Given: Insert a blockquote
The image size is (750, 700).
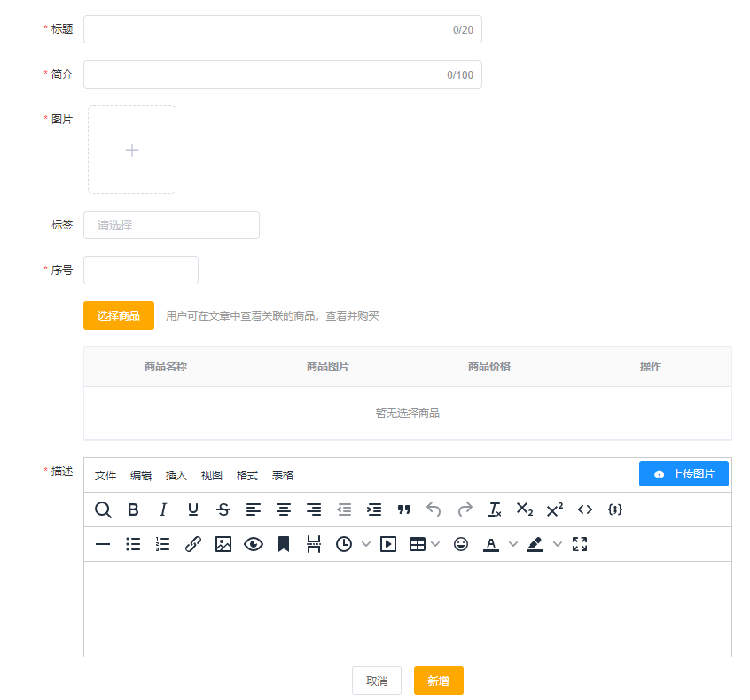Looking at the screenshot, I should click(404, 509).
